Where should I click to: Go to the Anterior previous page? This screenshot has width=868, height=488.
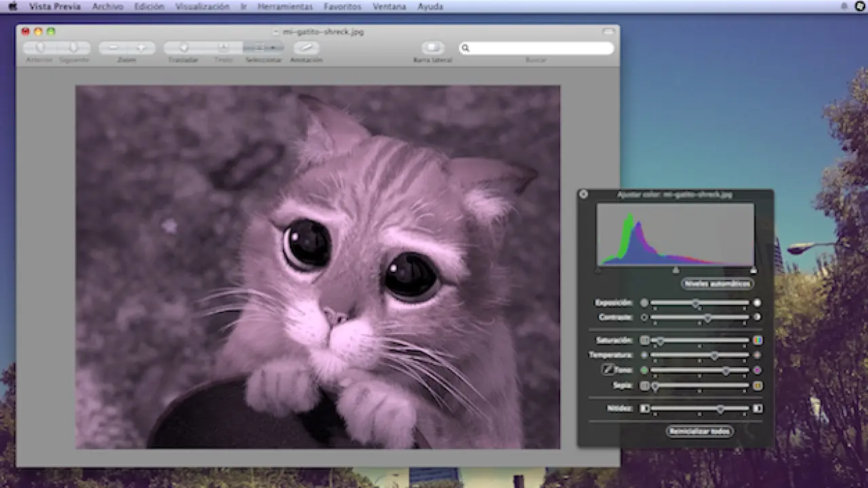tap(40, 47)
